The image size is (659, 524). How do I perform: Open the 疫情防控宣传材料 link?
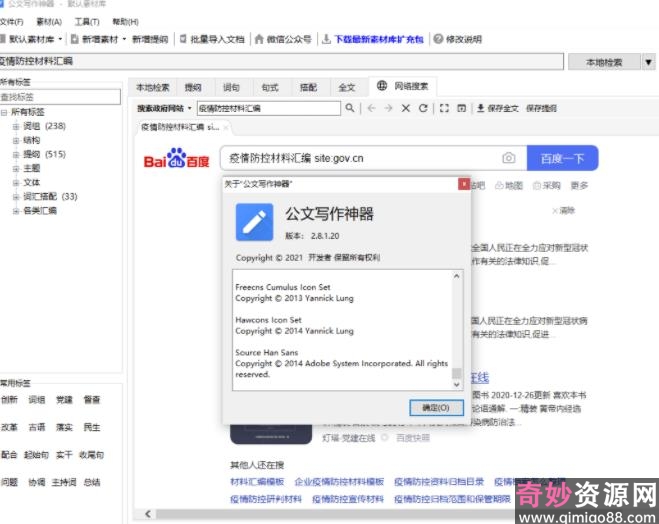pos(348,499)
